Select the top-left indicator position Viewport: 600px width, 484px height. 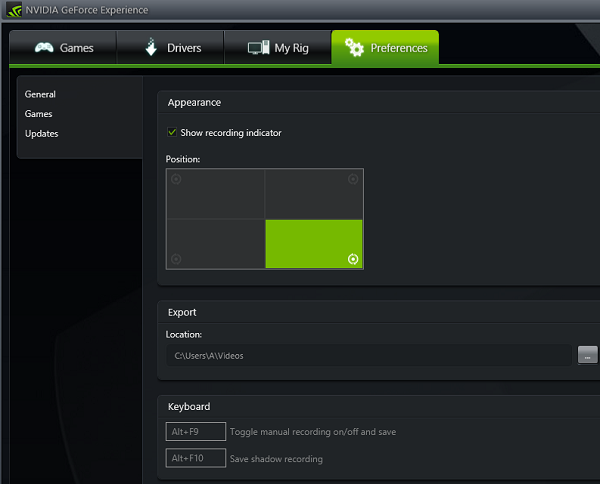(176, 179)
